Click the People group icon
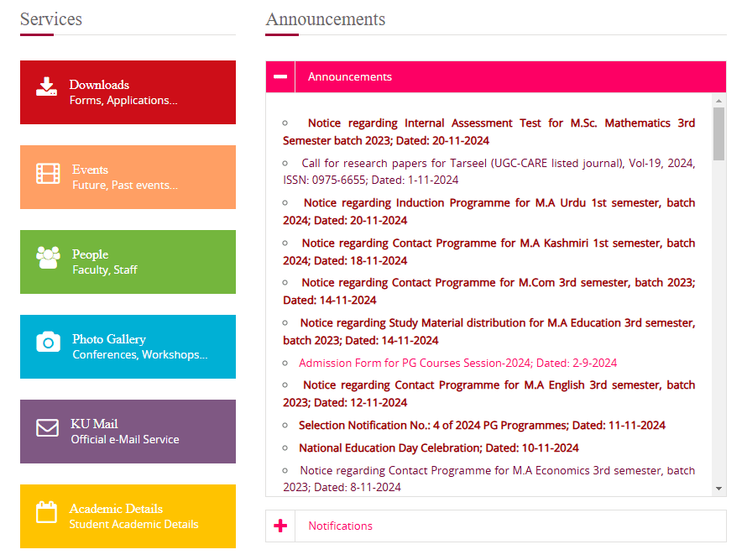Image resolution: width=747 pixels, height=560 pixels. coord(49,258)
